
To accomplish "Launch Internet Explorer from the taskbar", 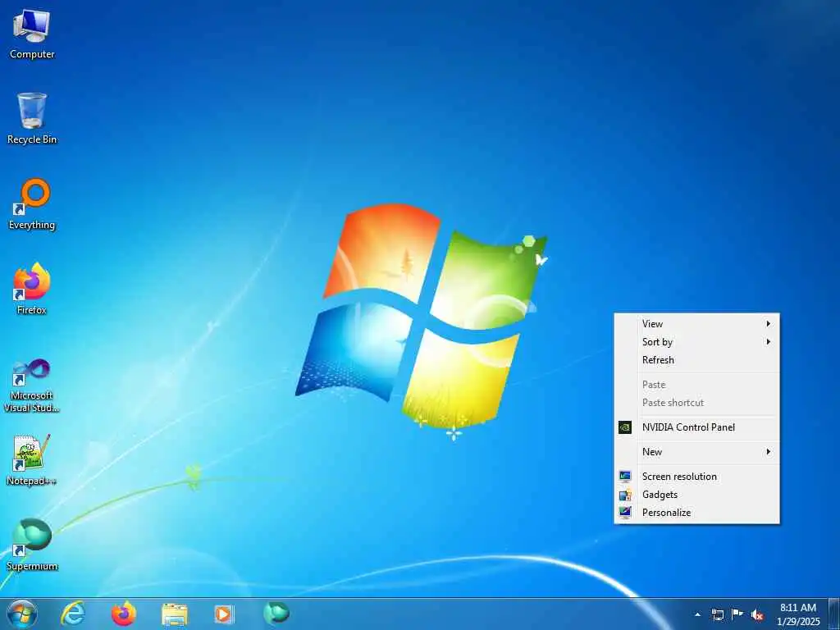I will click(x=73, y=614).
